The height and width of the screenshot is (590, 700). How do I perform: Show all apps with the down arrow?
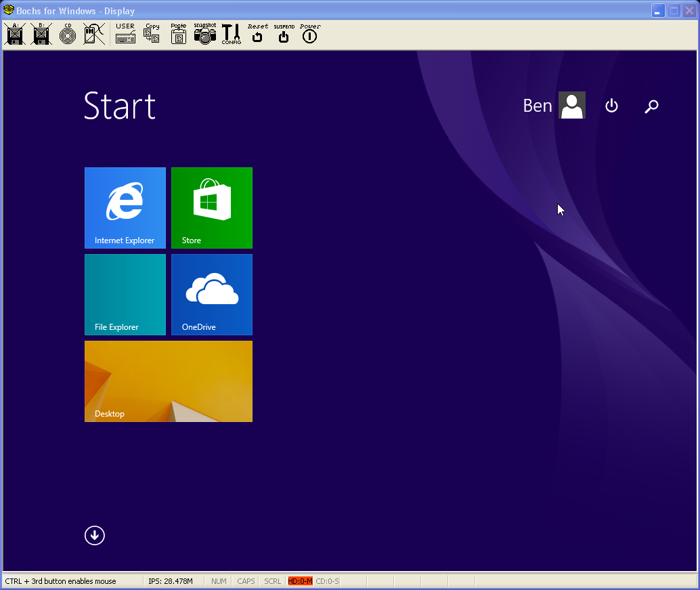(95, 536)
